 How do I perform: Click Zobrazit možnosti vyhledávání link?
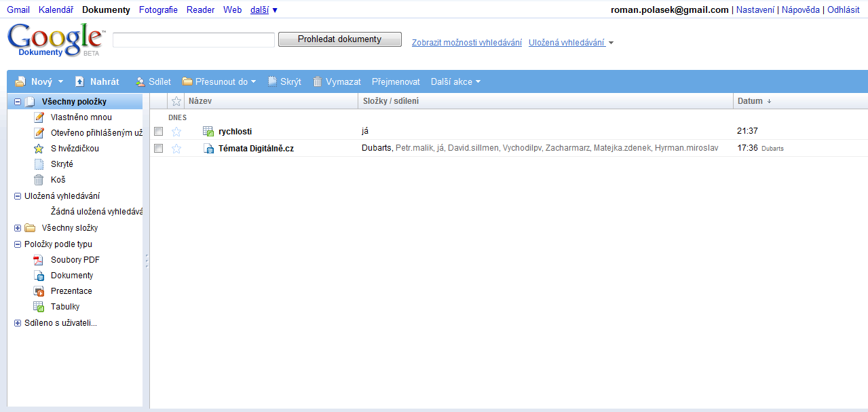pos(467,43)
